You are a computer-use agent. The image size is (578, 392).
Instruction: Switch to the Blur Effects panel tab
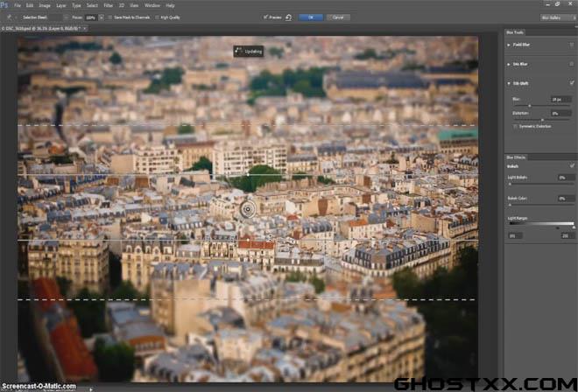[x=516, y=157]
